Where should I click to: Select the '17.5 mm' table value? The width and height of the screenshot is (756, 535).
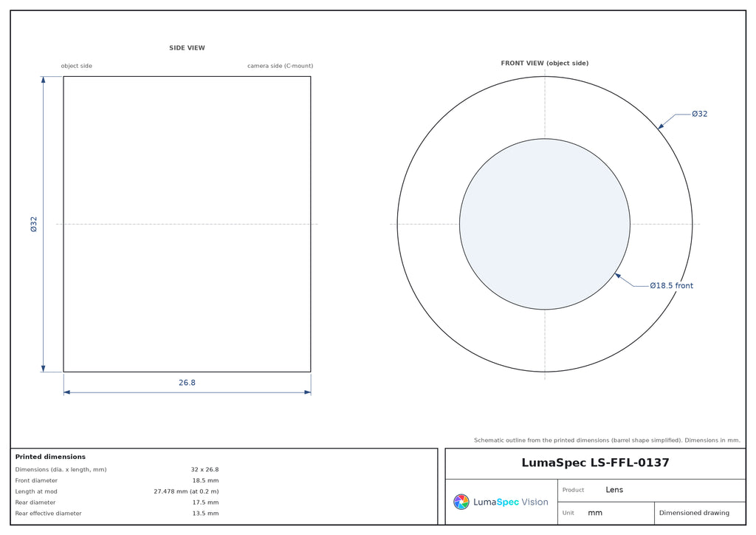tap(205, 502)
